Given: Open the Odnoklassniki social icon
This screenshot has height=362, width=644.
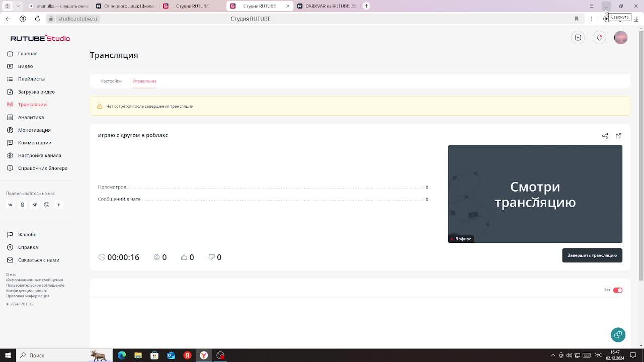Looking at the screenshot, I should coord(22,205).
